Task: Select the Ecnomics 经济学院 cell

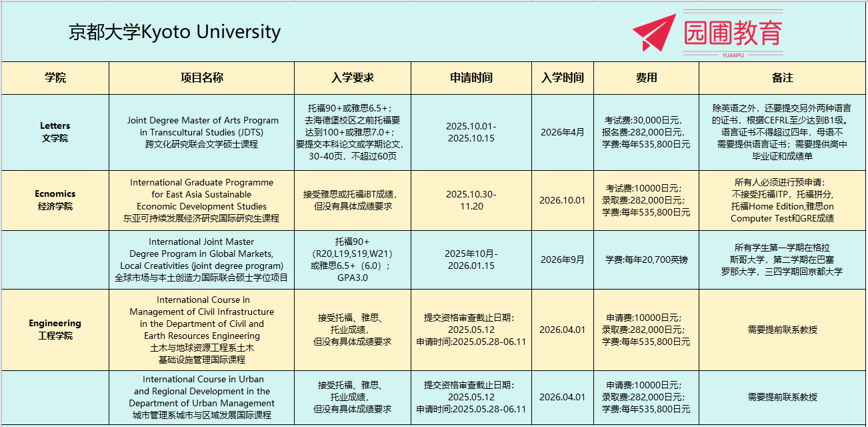Action: [55, 200]
